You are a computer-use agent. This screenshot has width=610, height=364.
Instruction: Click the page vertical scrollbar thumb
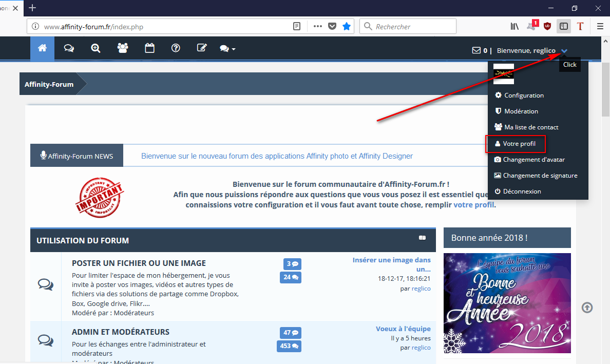(605, 89)
